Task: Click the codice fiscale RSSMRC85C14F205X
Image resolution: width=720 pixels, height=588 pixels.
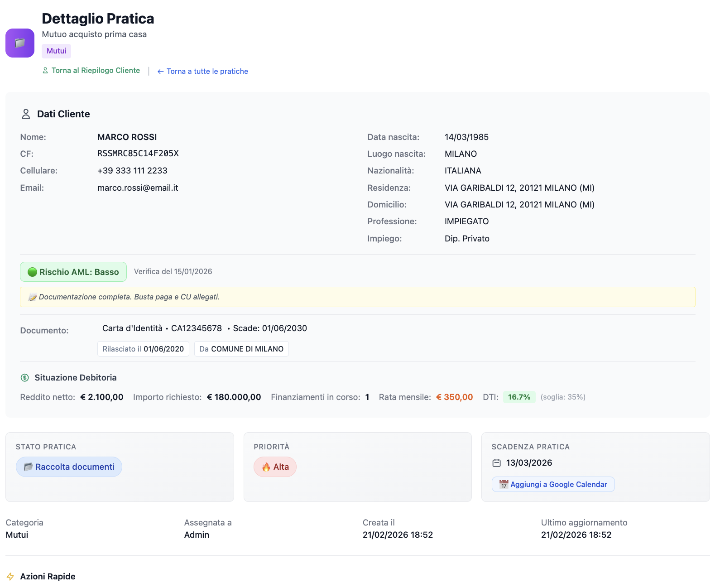Action: (x=138, y=154)
